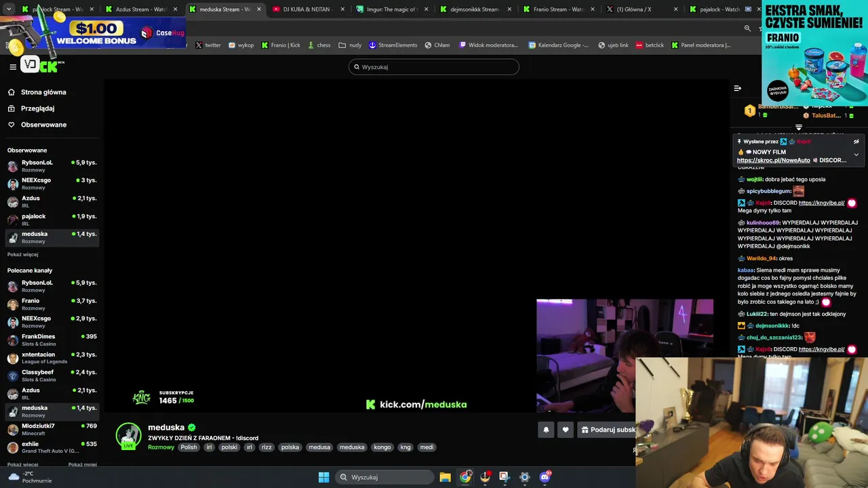
Task: Expand the gifter leaderboard arrow
Action: (x=798, y=127)
